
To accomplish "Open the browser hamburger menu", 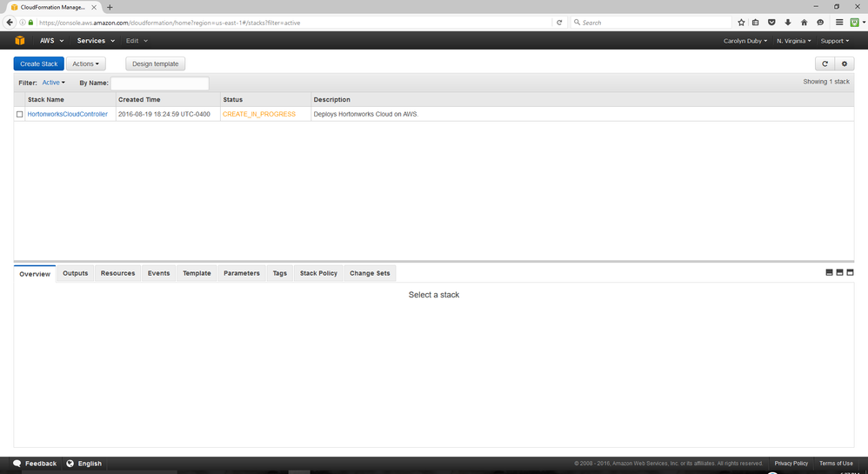I will (839, 23).
